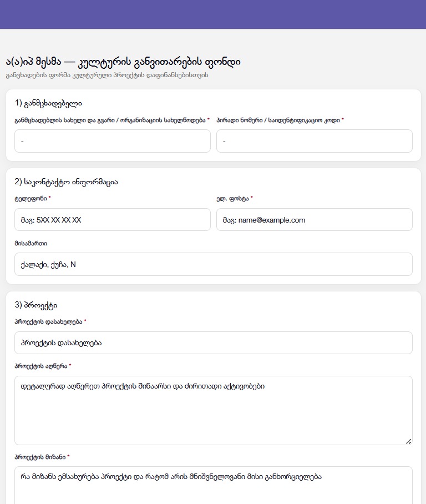Viewport: 426px width, 504px height.
Task: Click the ტელეფონი phone input field
Action: pyautogui.click(x=113, y=220)
